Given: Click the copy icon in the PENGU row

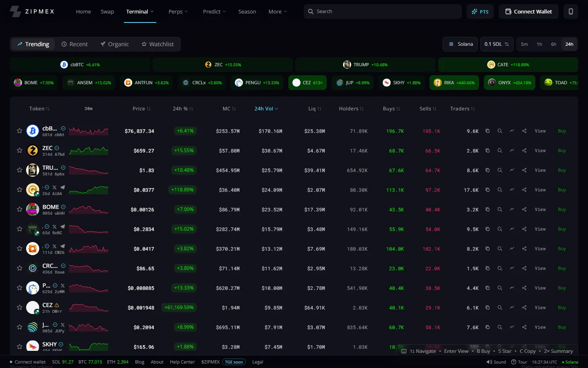Looking at the screenshot, I should [x=487, y=288].
